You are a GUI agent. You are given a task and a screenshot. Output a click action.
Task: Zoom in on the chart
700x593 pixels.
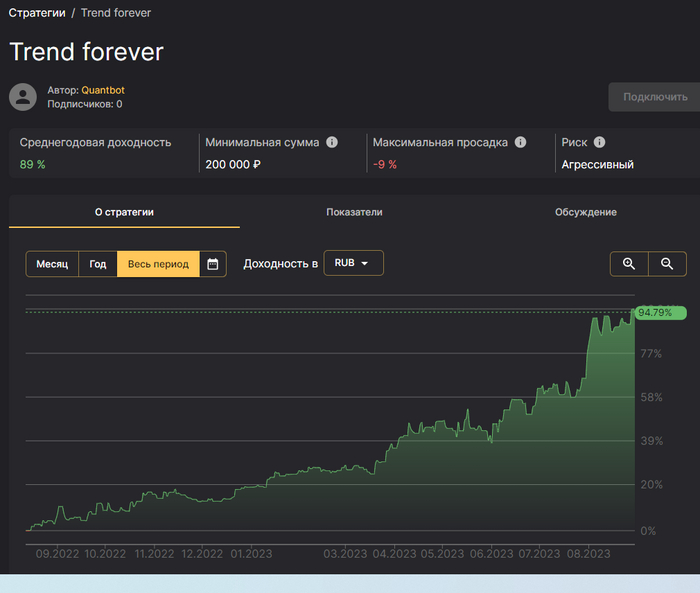pos(629,264)
